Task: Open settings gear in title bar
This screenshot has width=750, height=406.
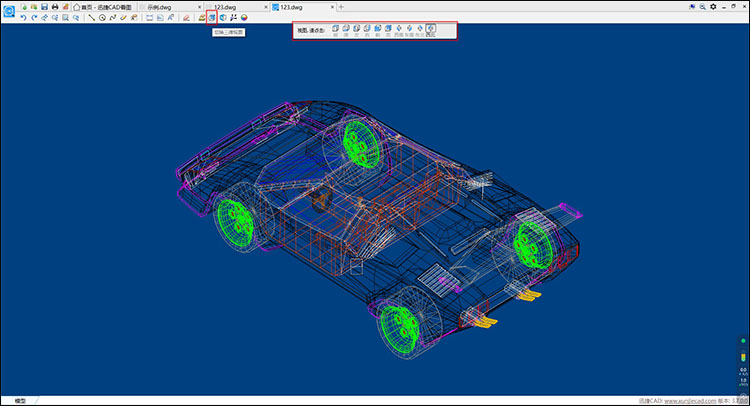Action: pos(713,7)
